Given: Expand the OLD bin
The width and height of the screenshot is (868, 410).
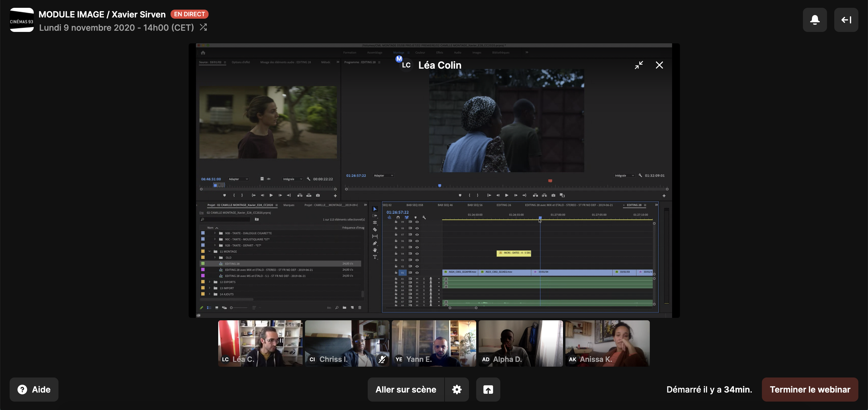Looking at the screenshot, I should coord(215,257).
